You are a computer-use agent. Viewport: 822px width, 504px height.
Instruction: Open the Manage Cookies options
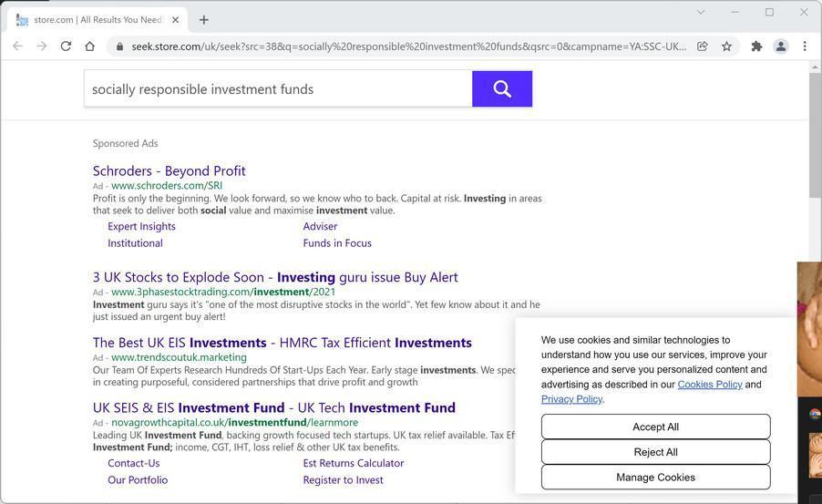pyautogui.click(x=655, y=478)
